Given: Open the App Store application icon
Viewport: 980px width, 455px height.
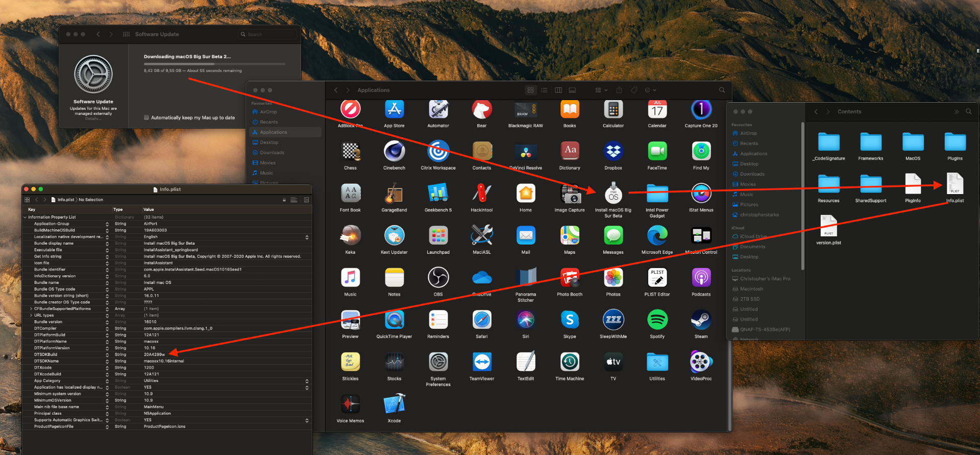Looking at the screenshot, I should coord(394,109).
